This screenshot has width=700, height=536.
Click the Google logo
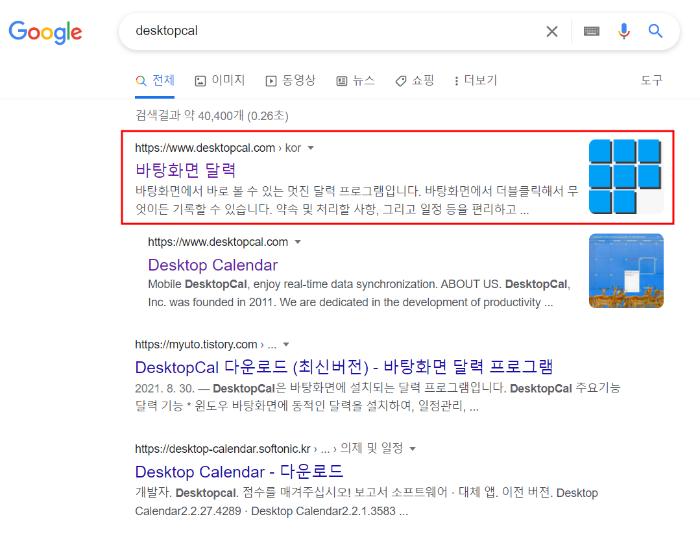point(46,32)
